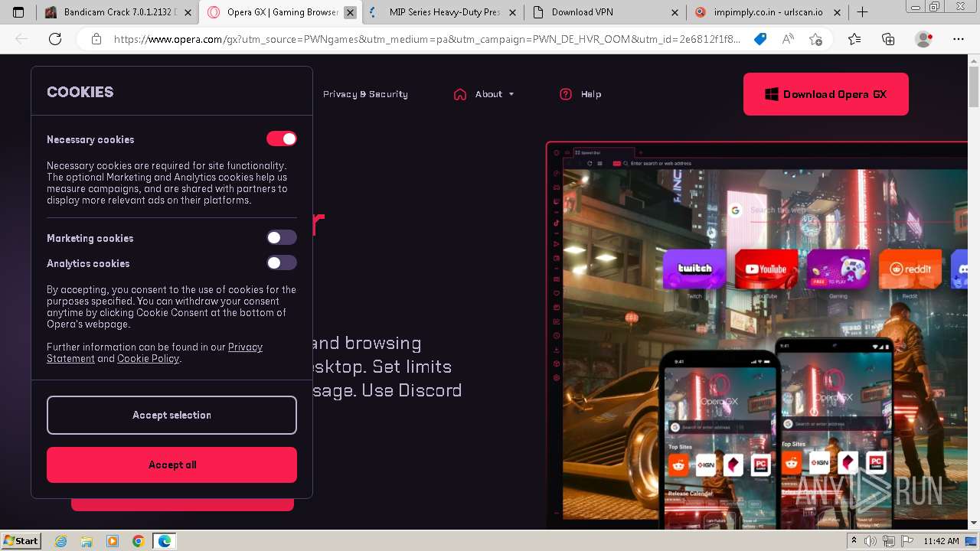Click the Gaming tile in preview
980x551 pixels.
pyautogui.click(x=838, y=269)
